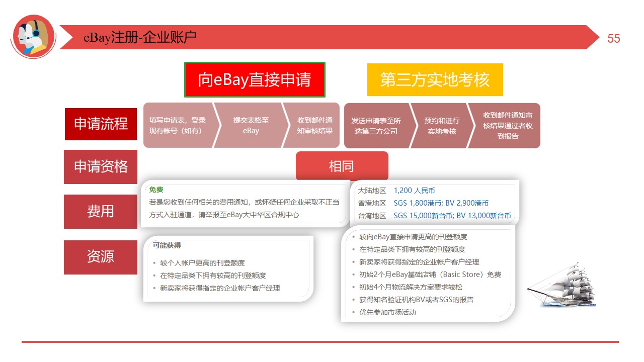Select the "费用" row label
This screenshot has width=644, height=362.
101,212
